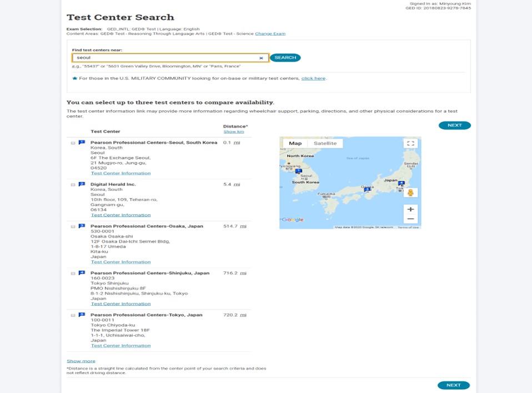Open map Terms of Use link
532x393 pixels.
point(409,227)
